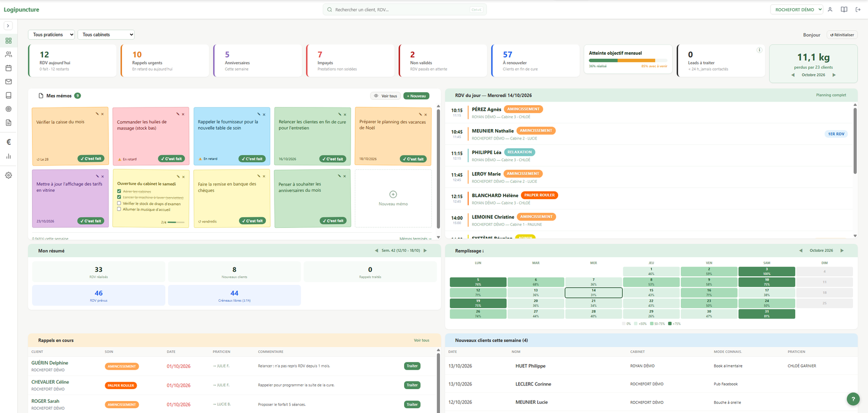
Task: Delete the 'Vérifier la caisse du mois' memo with the X
Action: tap(102, 114)
